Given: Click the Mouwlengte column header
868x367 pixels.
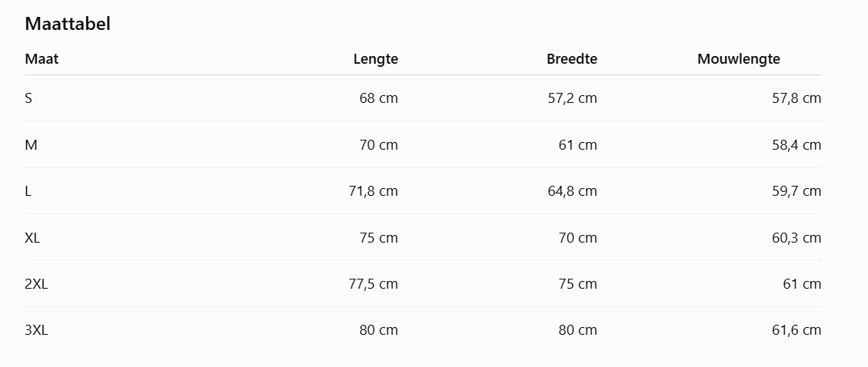Looking at the screenshot, I should pyautogui.click(x=739, y=59).
